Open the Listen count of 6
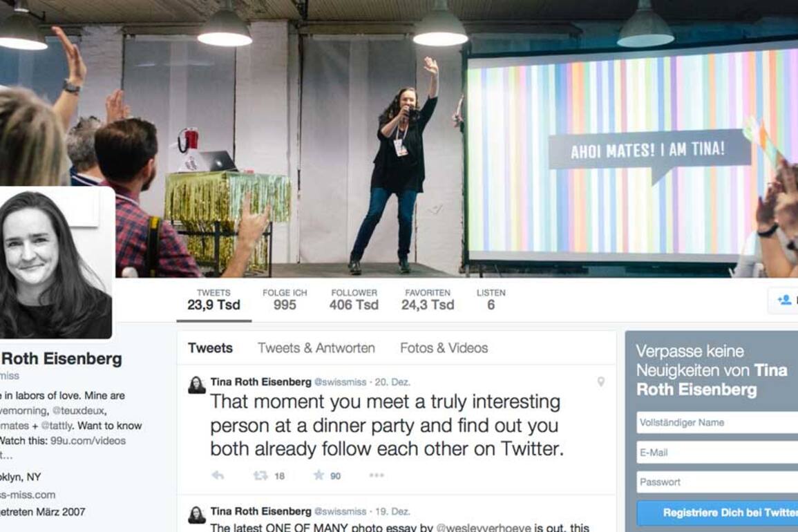Screen dimensions: 798x532 point(491,300)
